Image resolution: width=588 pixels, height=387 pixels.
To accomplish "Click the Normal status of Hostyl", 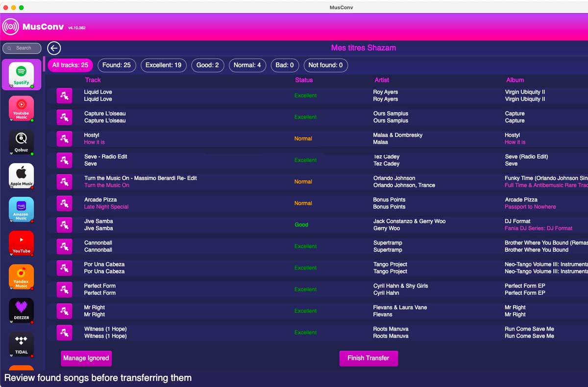I will [303, 139].
